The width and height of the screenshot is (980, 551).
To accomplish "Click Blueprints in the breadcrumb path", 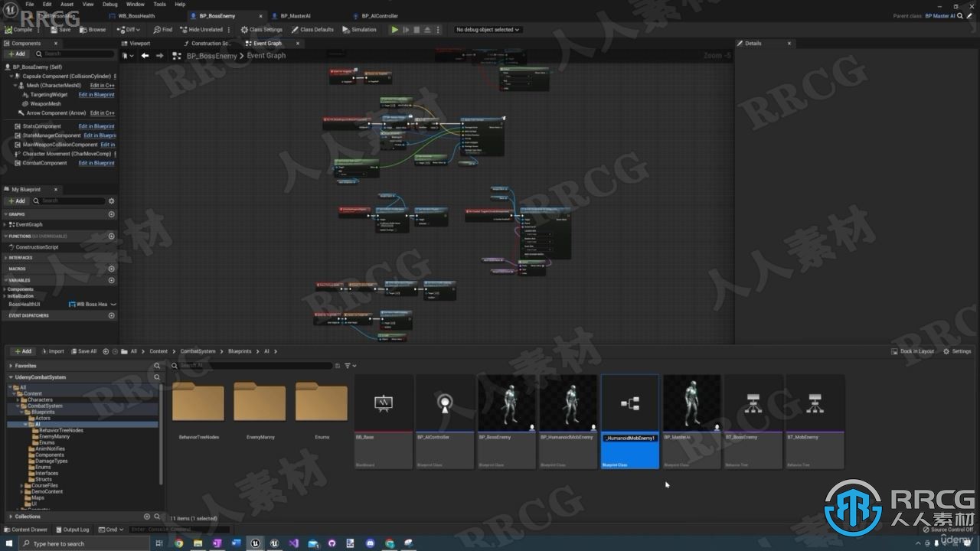I will tap(240, 351).
